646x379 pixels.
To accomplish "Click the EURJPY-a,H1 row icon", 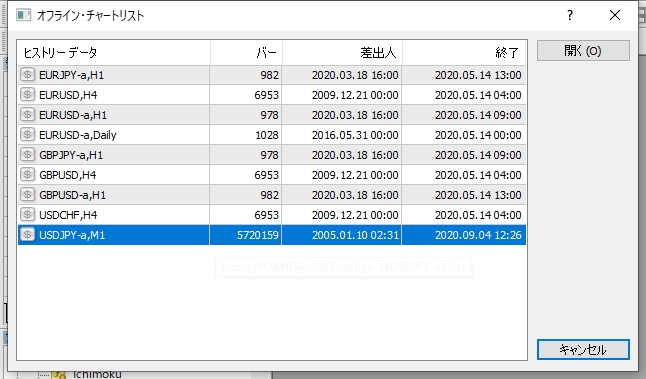I will point(27,75).
